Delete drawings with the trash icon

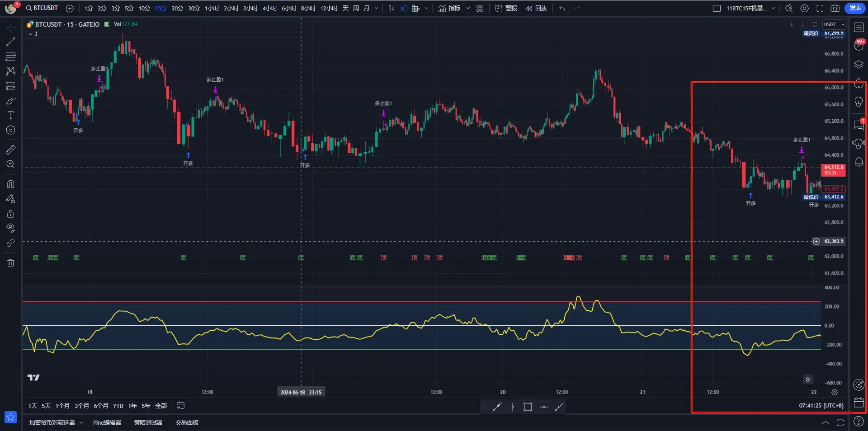[x=11, y=262]
